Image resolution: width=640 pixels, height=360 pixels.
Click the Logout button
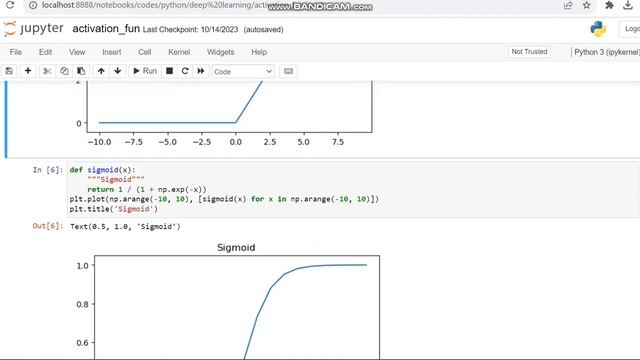630,29
